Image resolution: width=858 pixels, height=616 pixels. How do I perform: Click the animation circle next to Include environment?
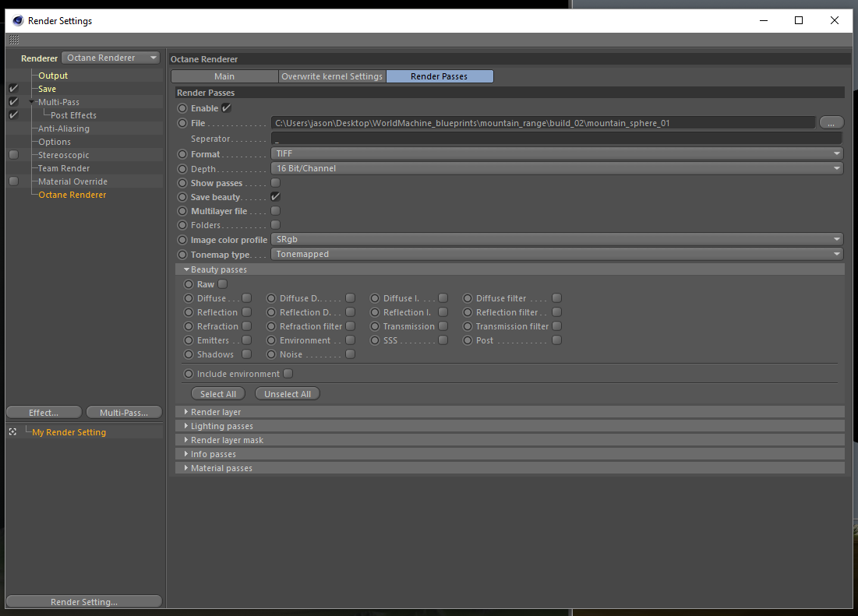(189, 374)
